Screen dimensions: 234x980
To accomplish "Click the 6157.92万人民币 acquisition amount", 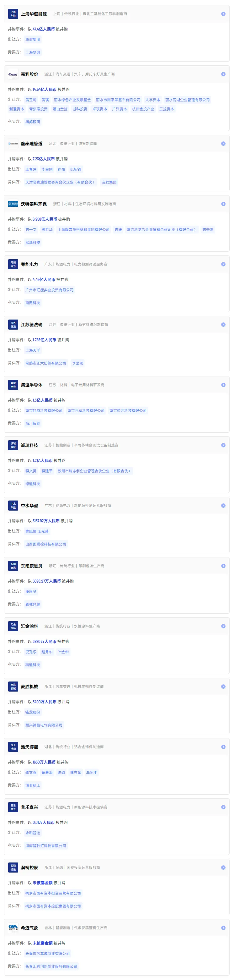I will pyautogui.click(x=46, y=521).
